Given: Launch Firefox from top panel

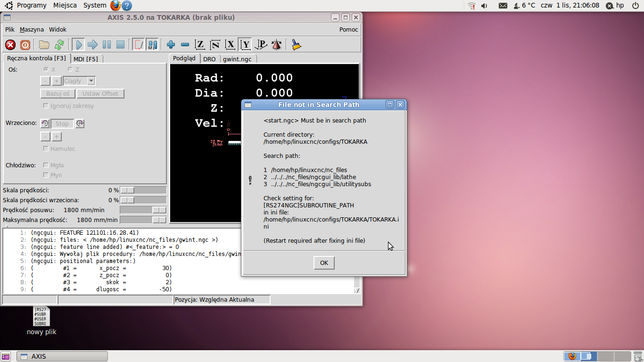Looking at the screenshot, I should click(x=116, y=6).
